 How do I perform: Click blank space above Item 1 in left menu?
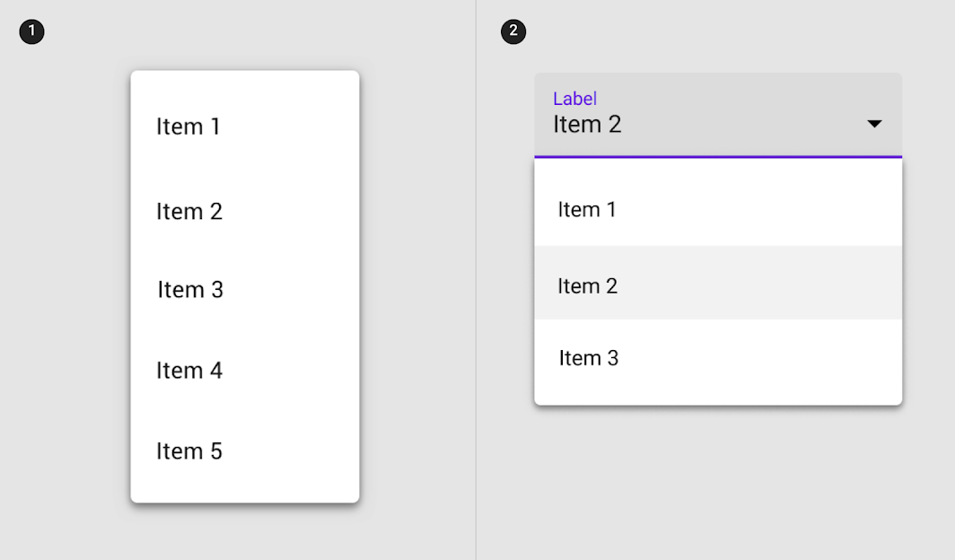point(244,85)
